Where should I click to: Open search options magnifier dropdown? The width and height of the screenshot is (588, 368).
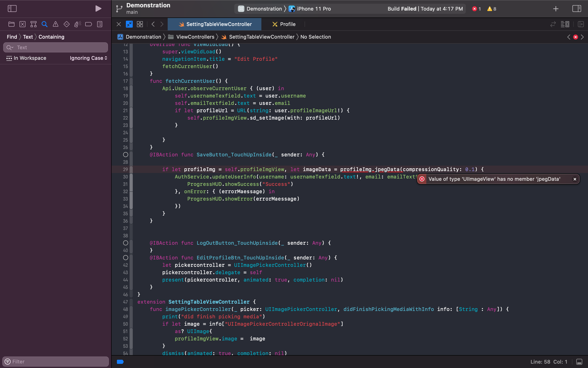pyautogui.click(x=10, y=47)
